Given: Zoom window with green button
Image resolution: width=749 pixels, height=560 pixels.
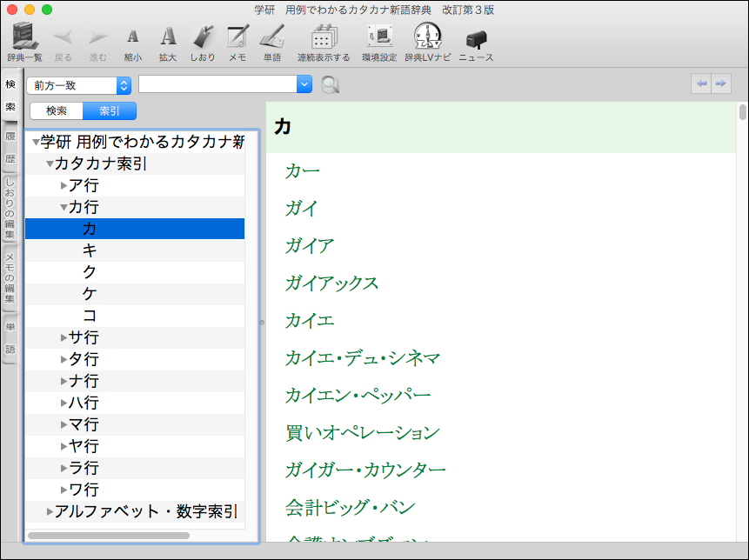Looking at the screenshot, I should (x=47, y=10).
